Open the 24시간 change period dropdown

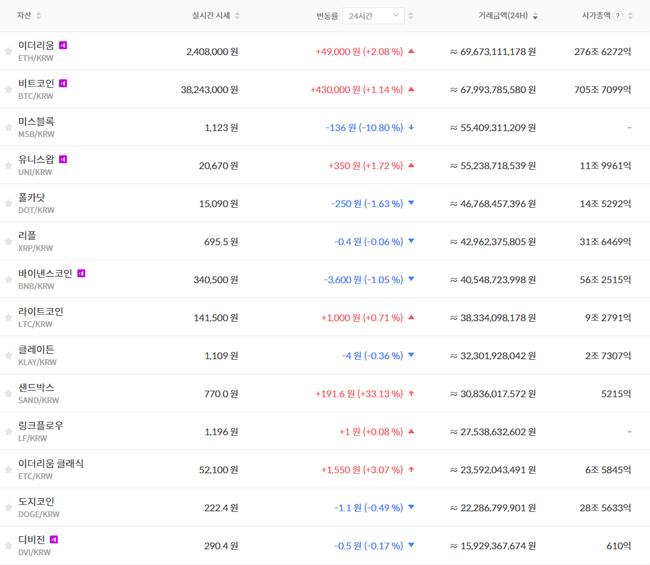(374, 16)
